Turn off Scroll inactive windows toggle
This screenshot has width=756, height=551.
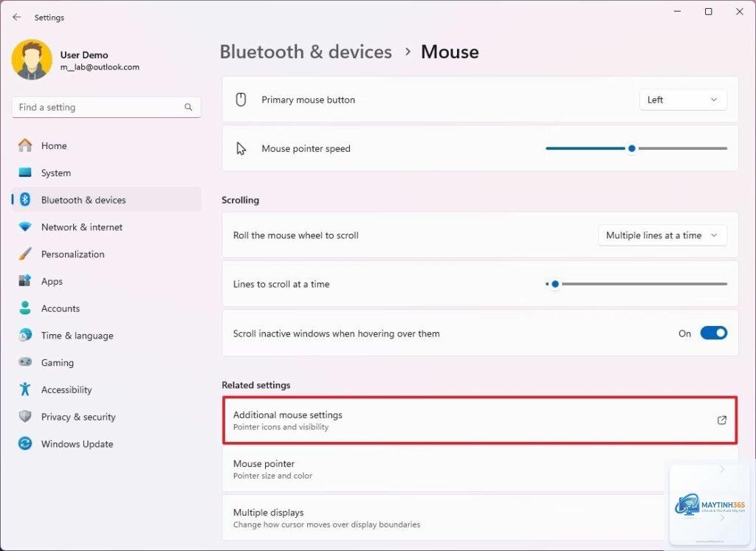tap(714, 333)
